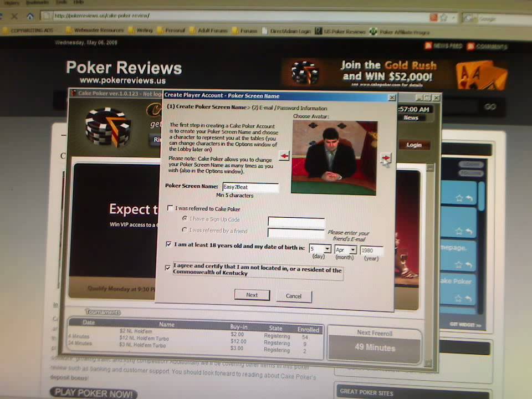Click the Cake Poker chips logo

pos(108,127)
